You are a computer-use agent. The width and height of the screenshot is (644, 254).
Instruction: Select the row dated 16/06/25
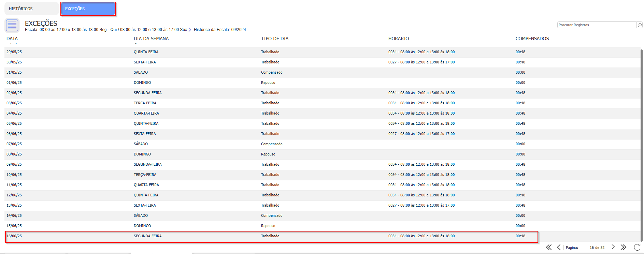[x=323, y=236]
